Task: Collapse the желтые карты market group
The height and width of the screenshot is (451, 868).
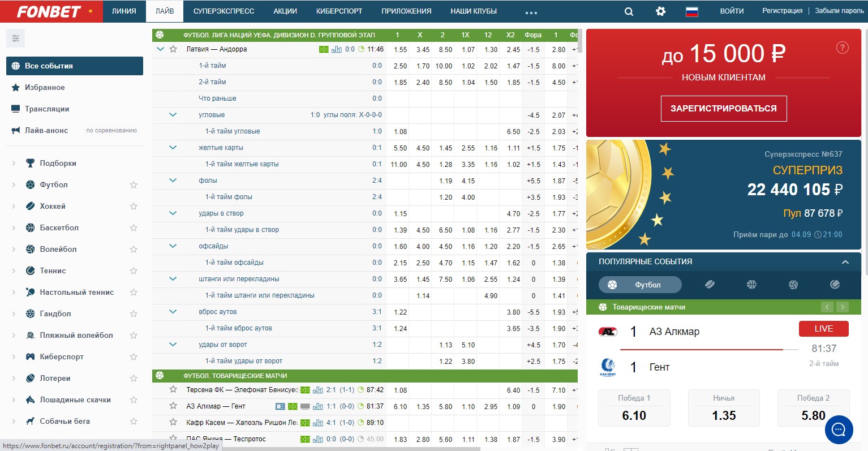Action: click(x=173, y=148)
